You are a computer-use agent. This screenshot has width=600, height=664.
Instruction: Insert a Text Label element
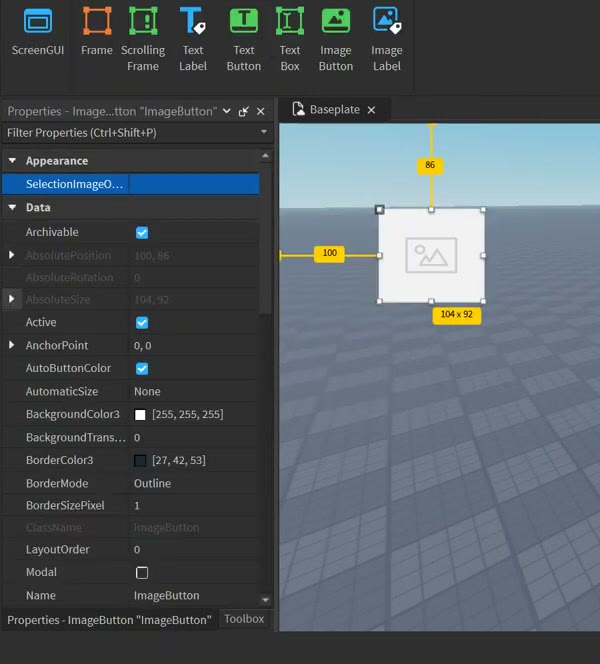coord(193,39)
